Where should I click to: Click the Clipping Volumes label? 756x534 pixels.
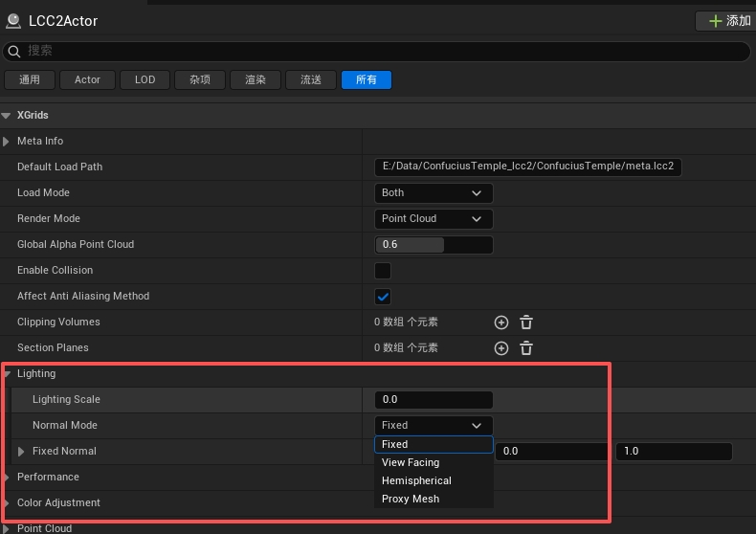tap(58, 322)
